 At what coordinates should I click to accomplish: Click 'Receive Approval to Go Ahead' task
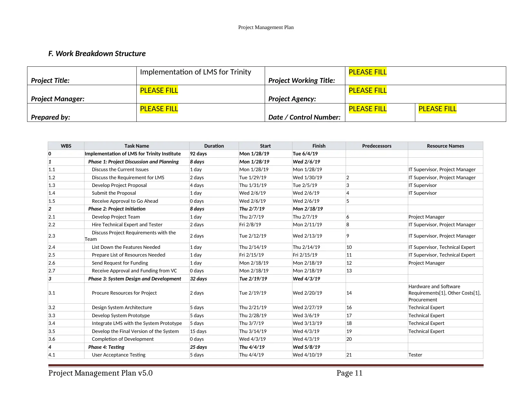point(125,201)
